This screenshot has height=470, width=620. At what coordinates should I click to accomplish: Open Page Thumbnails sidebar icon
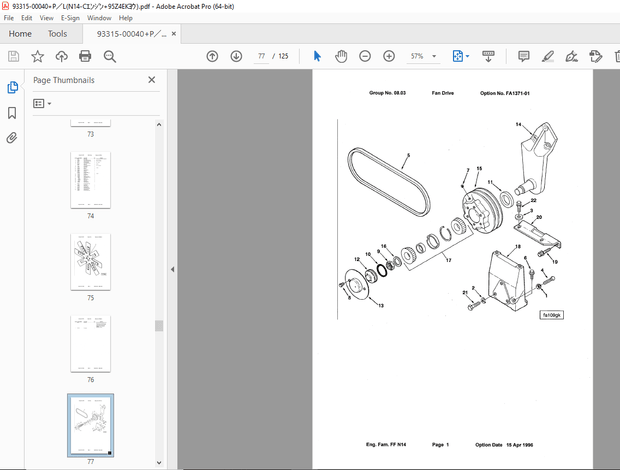click(x=12, y=87)
